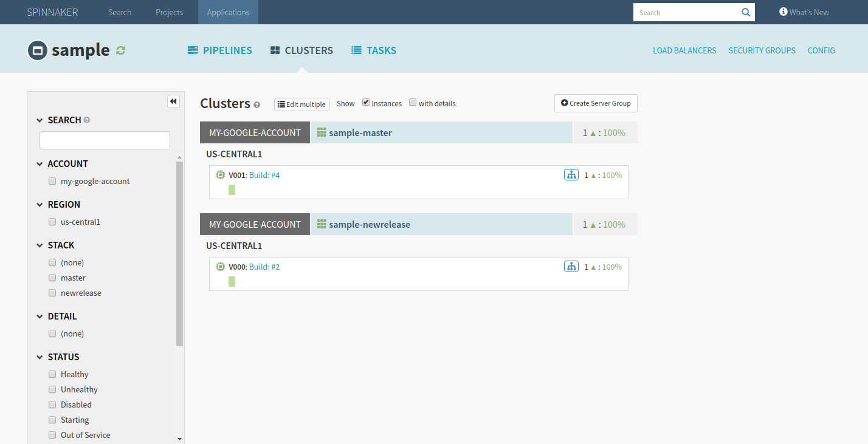Collapse the ACCOUNT filter section
Screen dimensions: 868x444
40,164
